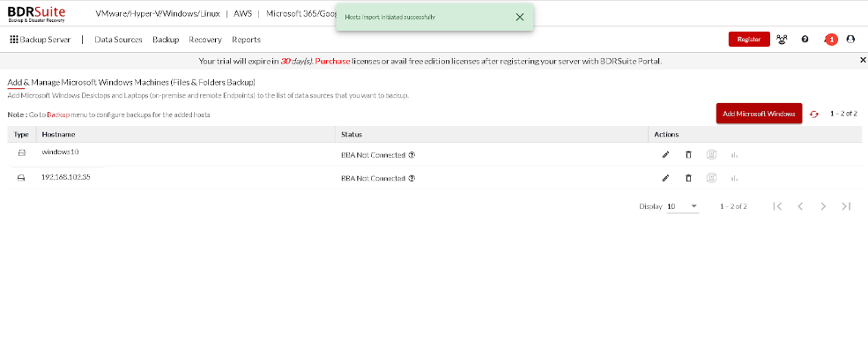Follow the Backup link in the Note
The height and width of the screenshot is (355, 868).
58,115
